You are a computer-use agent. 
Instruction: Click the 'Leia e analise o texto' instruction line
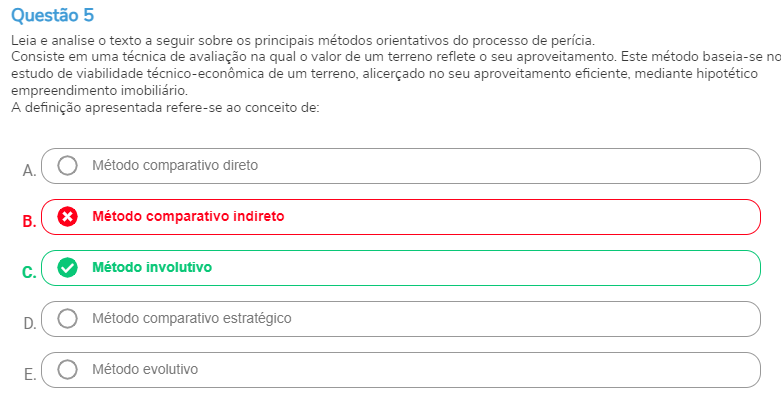pos(303,40)
